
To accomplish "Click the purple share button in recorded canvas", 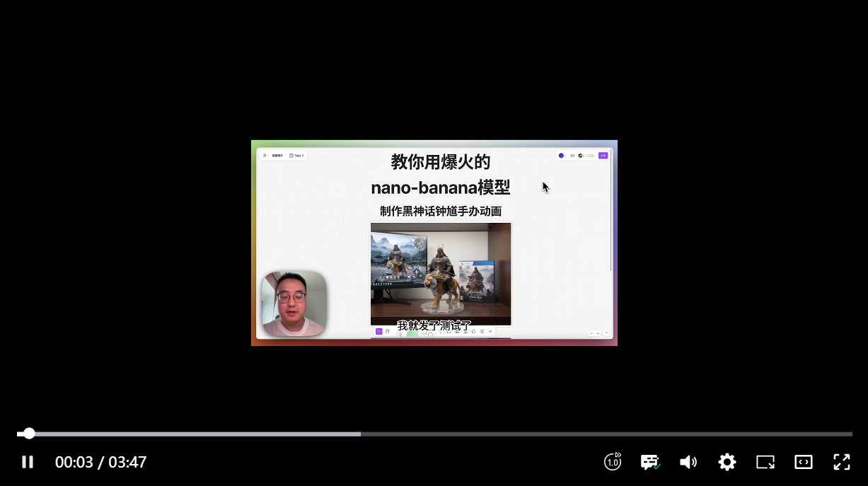I will (603, 155).
